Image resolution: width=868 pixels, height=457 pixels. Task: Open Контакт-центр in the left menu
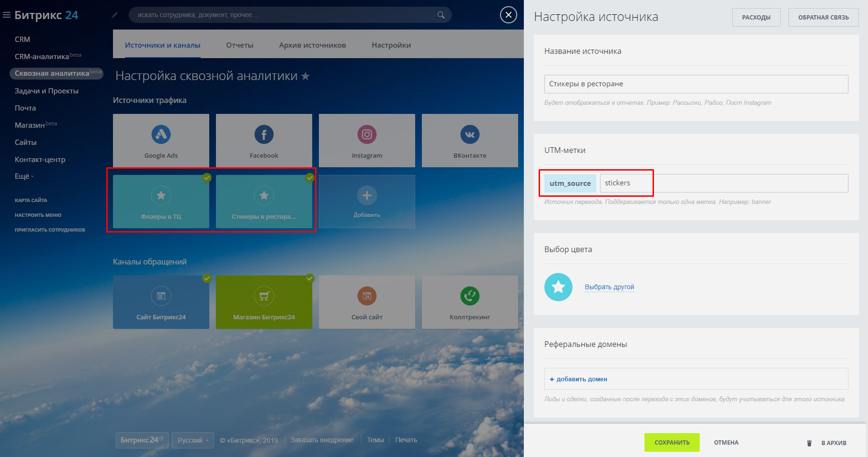click(x=40, y=160)
